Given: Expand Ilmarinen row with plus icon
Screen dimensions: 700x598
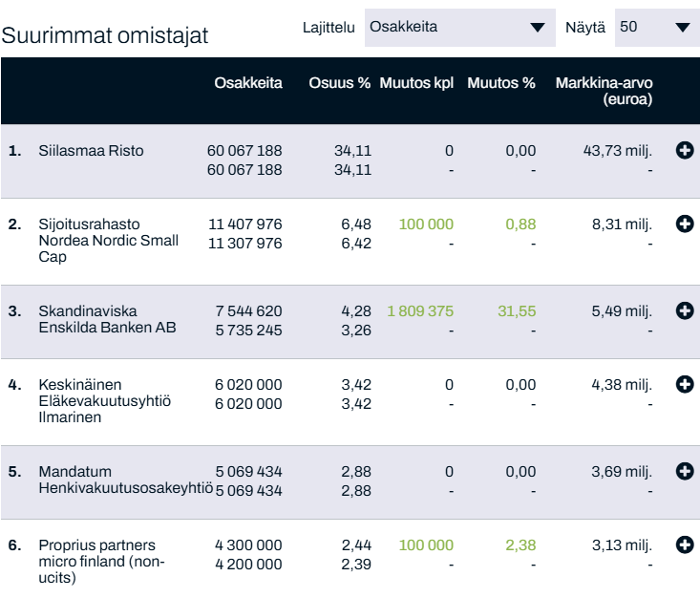Looking at the screenshot, I should click(684, 385).
